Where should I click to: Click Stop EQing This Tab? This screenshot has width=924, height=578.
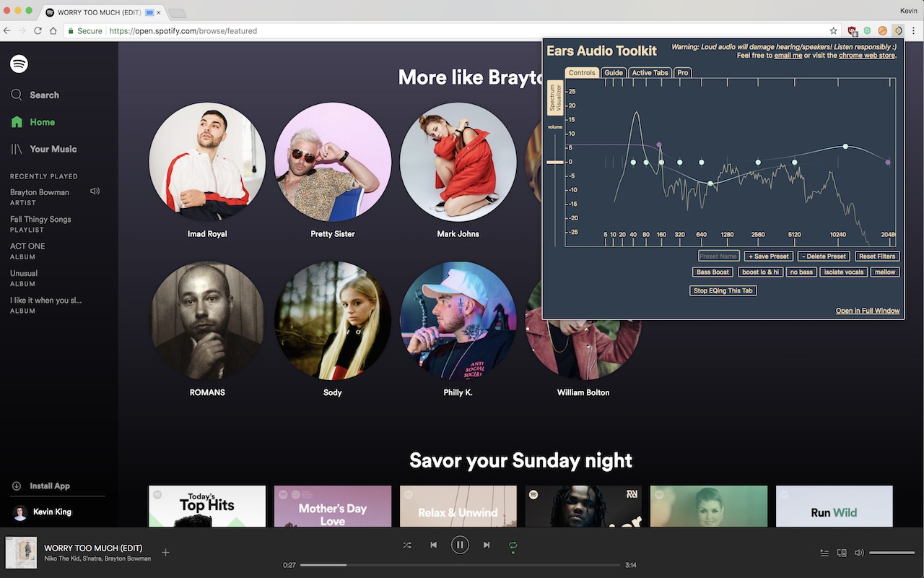click(x=723, y=290)
